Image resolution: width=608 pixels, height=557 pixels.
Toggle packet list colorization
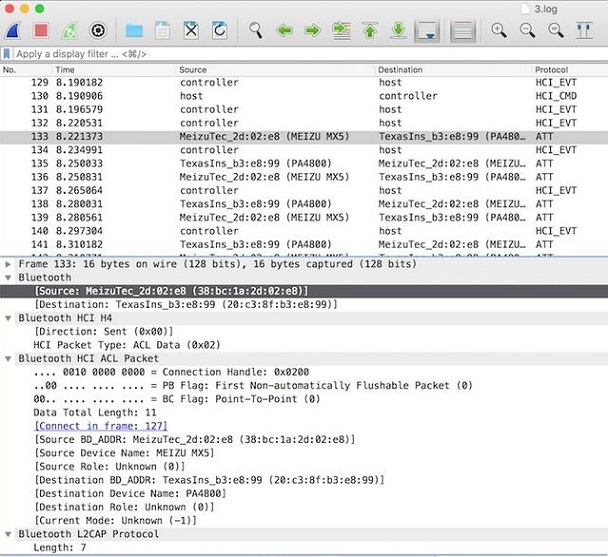(462, 30)
